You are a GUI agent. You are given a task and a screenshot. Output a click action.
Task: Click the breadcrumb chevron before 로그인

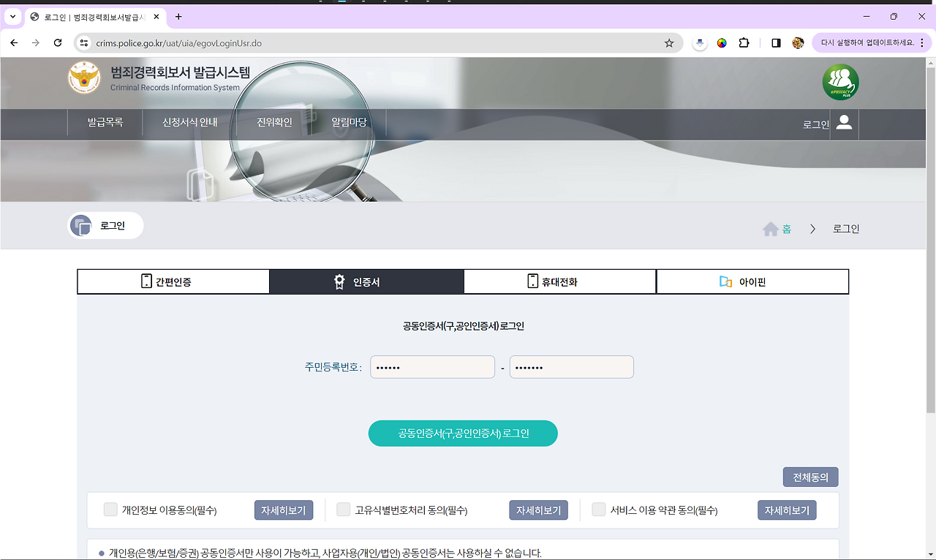pyautogui.click(x=812, y=228)
